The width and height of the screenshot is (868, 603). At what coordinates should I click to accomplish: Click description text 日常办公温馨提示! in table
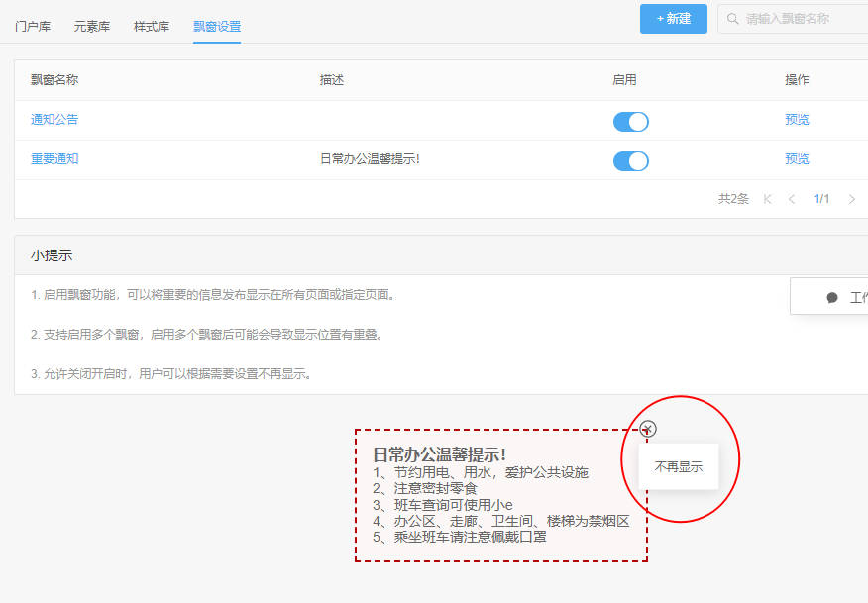tap(370, 158)
